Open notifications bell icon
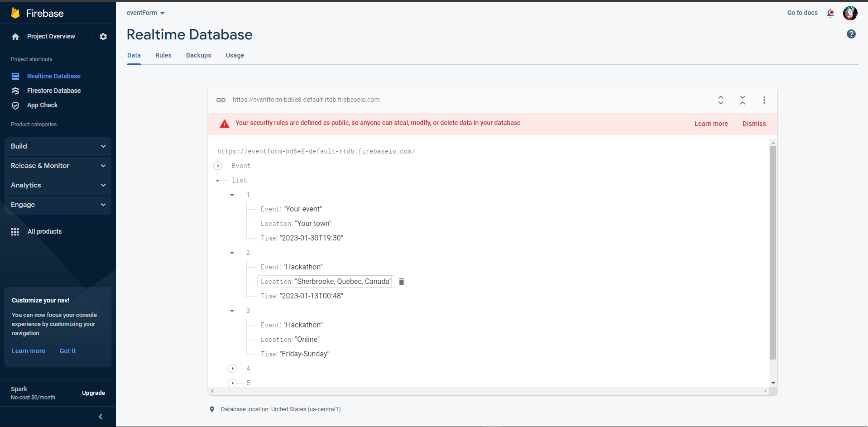868x427 pixels. click(x=830, y=13)
